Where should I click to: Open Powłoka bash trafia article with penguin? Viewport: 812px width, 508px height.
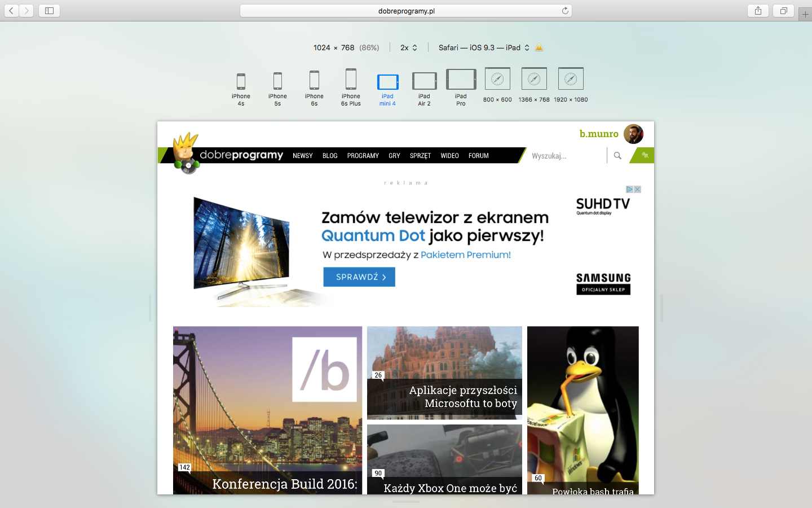(x=583, y=410)
